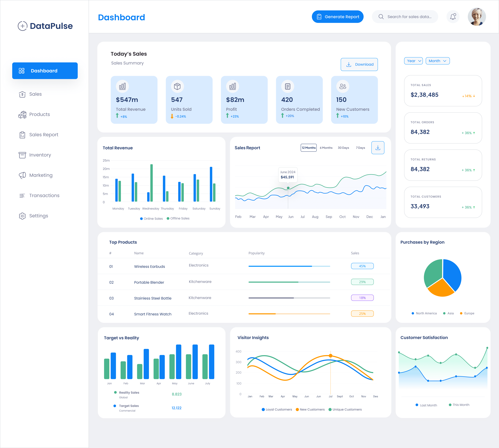Click the Generate Report button
Screen dimensions: 499x448
point(338,17)
